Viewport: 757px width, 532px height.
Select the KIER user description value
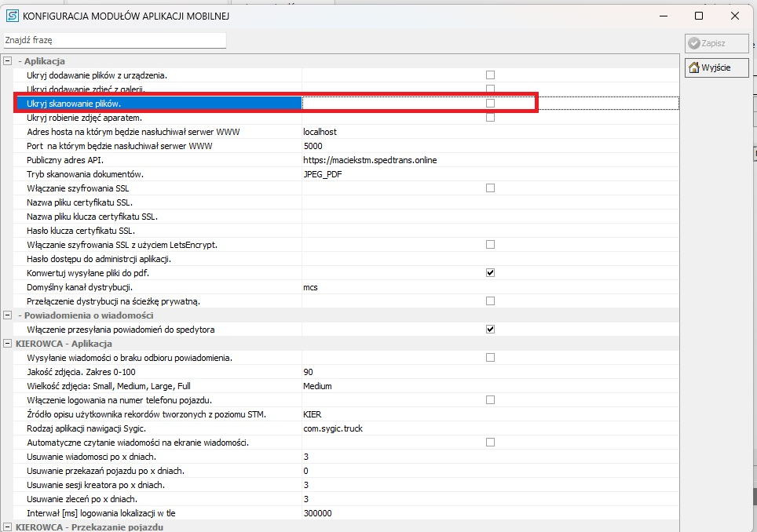point(313,414)
